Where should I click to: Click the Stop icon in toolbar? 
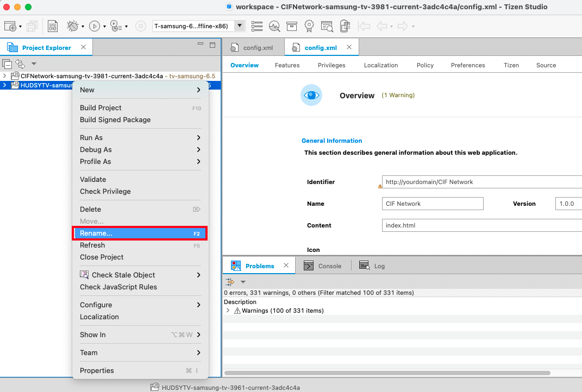(141, 26)
